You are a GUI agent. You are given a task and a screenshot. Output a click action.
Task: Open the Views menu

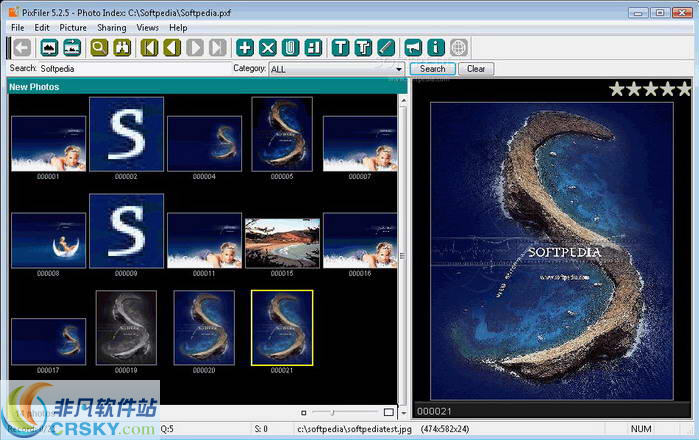coord(148,28)
